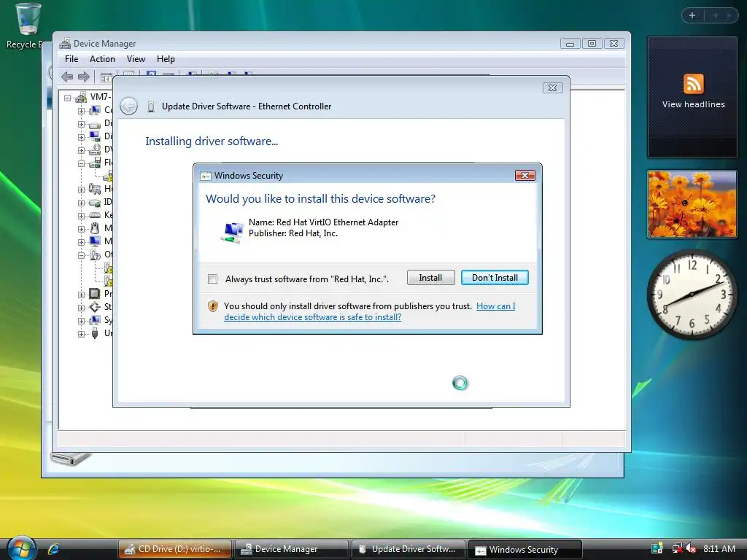The width and height of the screenshot is (747, 560).
Task: Select the Human Interface Devices icon
Action: (95, 189)
